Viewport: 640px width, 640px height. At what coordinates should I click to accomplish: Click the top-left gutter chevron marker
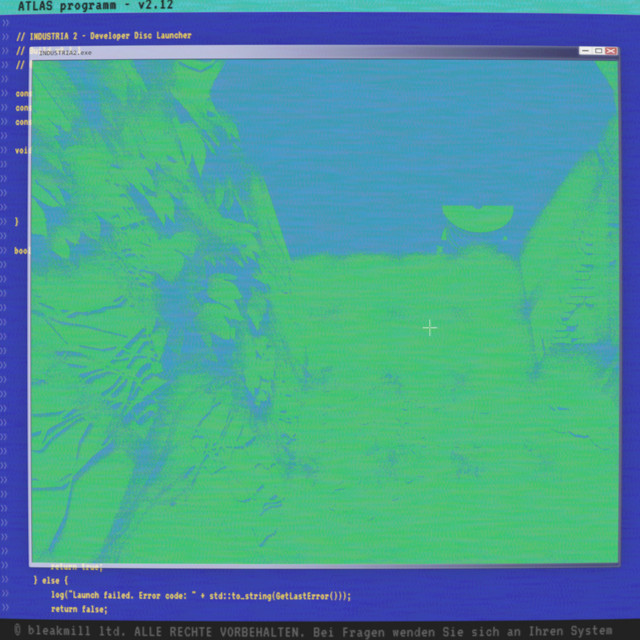click(x=5, y=36)
